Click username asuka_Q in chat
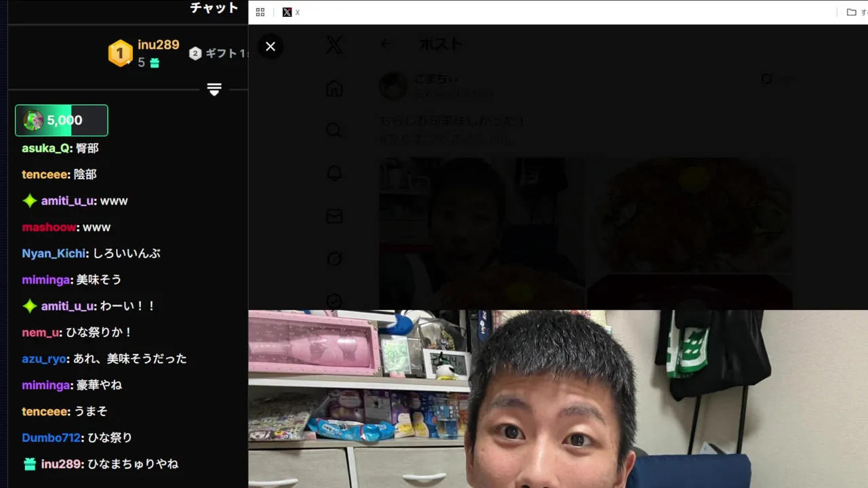 (46, 148)
